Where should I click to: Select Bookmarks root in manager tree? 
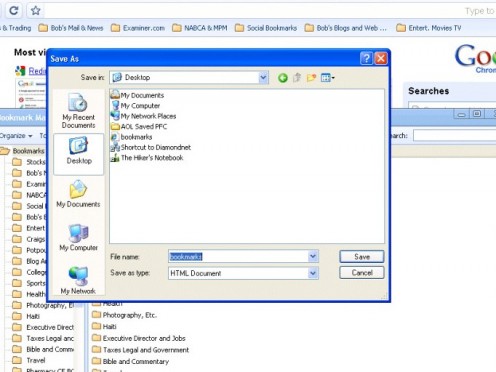pos(23,151)
